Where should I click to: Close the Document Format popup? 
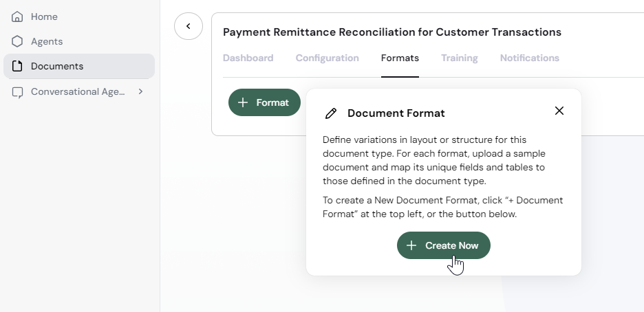coord(559,111)
